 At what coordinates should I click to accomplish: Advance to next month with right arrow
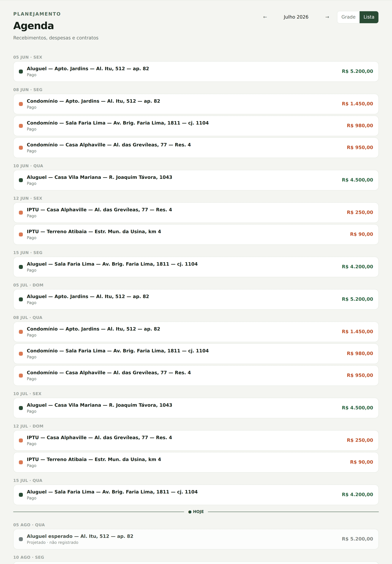[x=327, y=17]
